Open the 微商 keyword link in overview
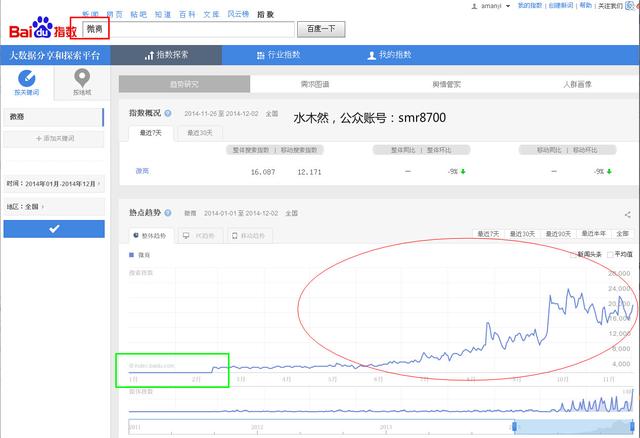 [x=142, y=171]
